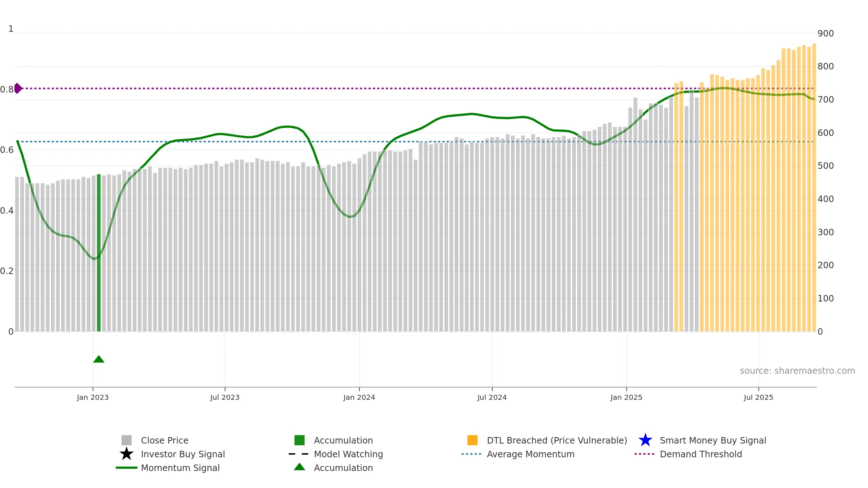The image size is (868, 488).
Task: Click the 0.6 left axis value
Action: coord(7,150)
